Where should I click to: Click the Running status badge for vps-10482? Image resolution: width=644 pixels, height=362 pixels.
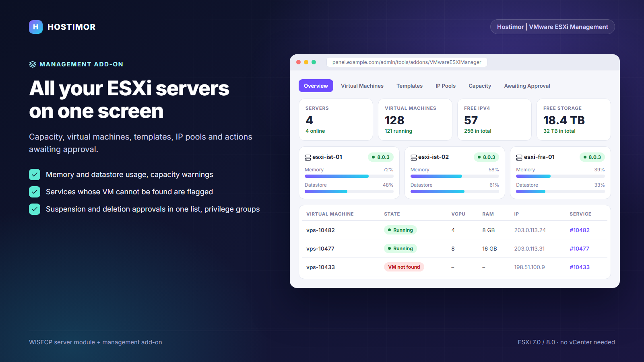400,230
